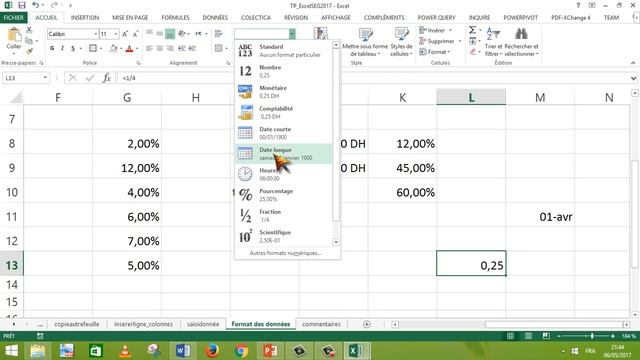The height and width of the screenshot is (360, 640).
Task: Open the font size 11 dropdown
Action: (116, 34)
